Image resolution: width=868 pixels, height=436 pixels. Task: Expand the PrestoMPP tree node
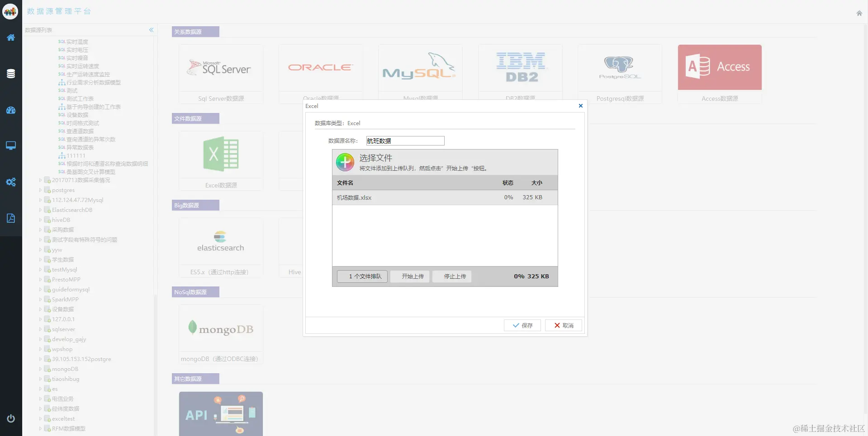pos(40,280)
